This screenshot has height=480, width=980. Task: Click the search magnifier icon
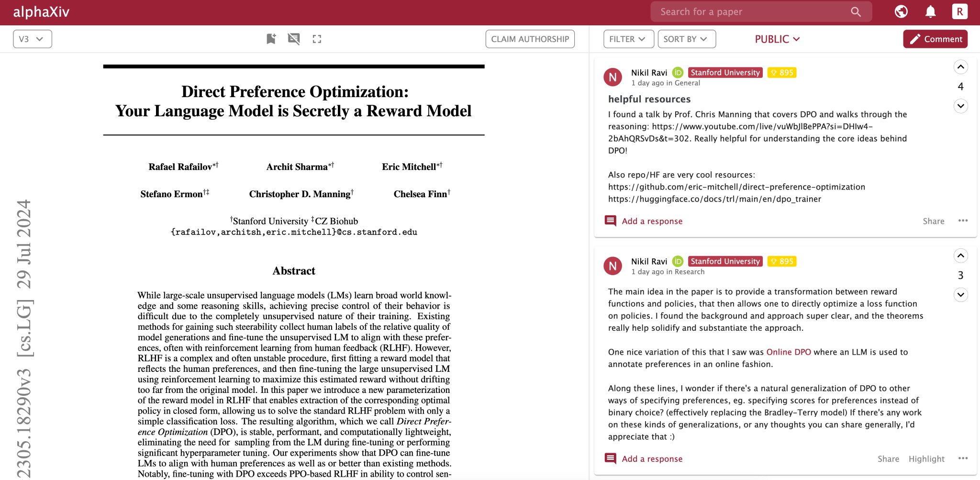point(856,12)
